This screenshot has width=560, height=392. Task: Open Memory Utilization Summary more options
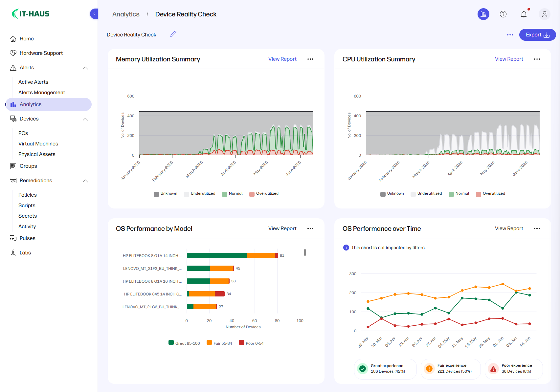(x=310, y=59)
